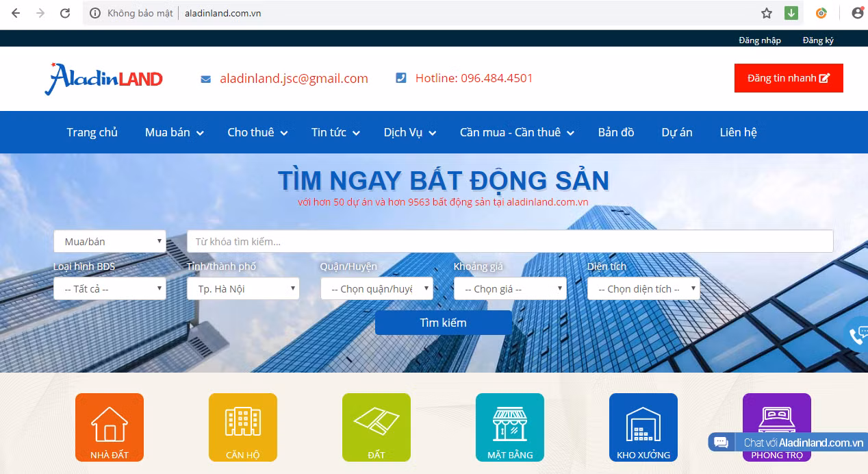
Task: Click the Đăng nhập link
Action: [760, 40]
